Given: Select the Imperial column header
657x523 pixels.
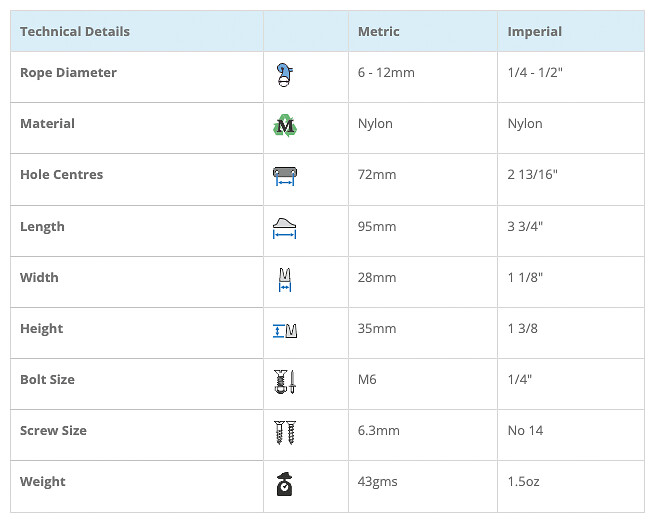Looking at the screenshot, I should pyautogui.click(x=534, y=31).
